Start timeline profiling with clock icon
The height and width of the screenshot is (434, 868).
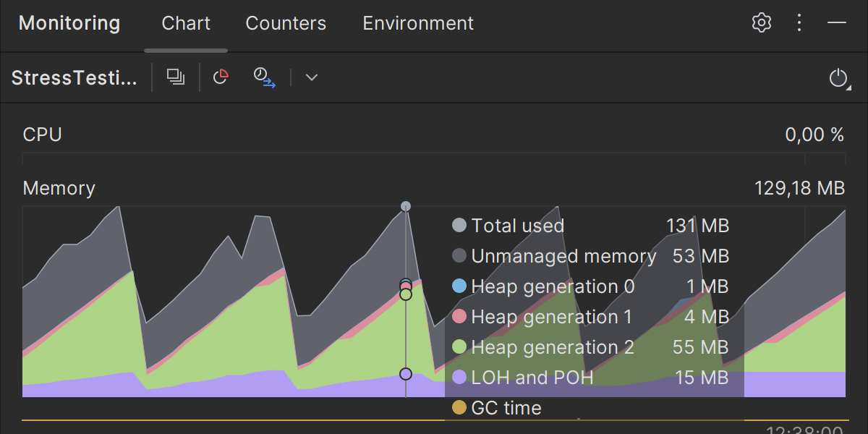click(264, 77)
